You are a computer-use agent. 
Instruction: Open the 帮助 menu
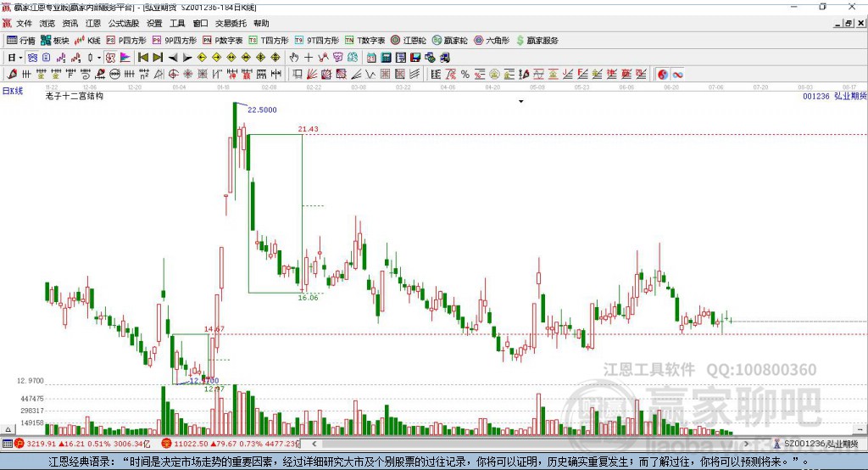261,23
